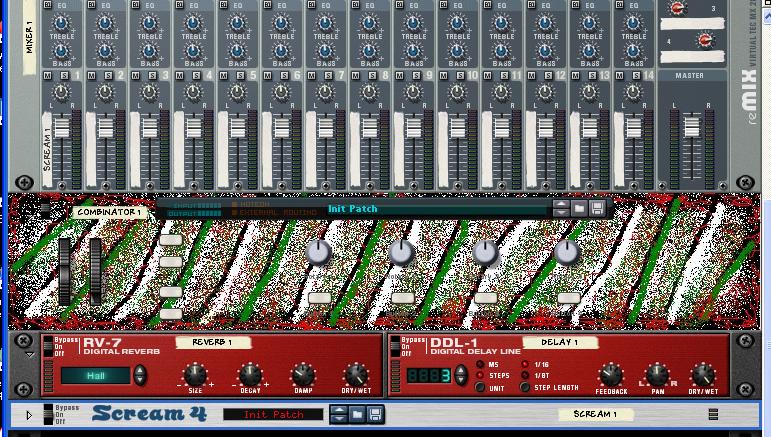
Task: Click RV-7 Damp knob
Action: click(x=303, y=375)
